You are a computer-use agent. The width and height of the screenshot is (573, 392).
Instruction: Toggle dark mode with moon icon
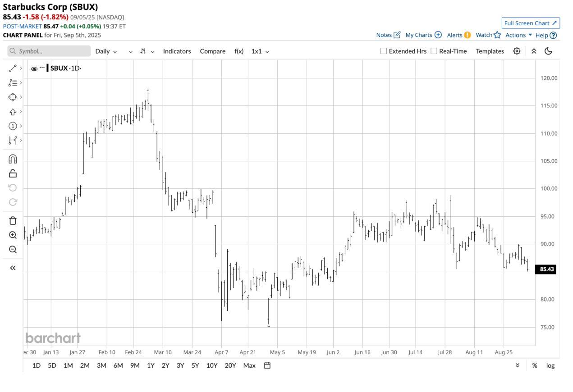549,51
